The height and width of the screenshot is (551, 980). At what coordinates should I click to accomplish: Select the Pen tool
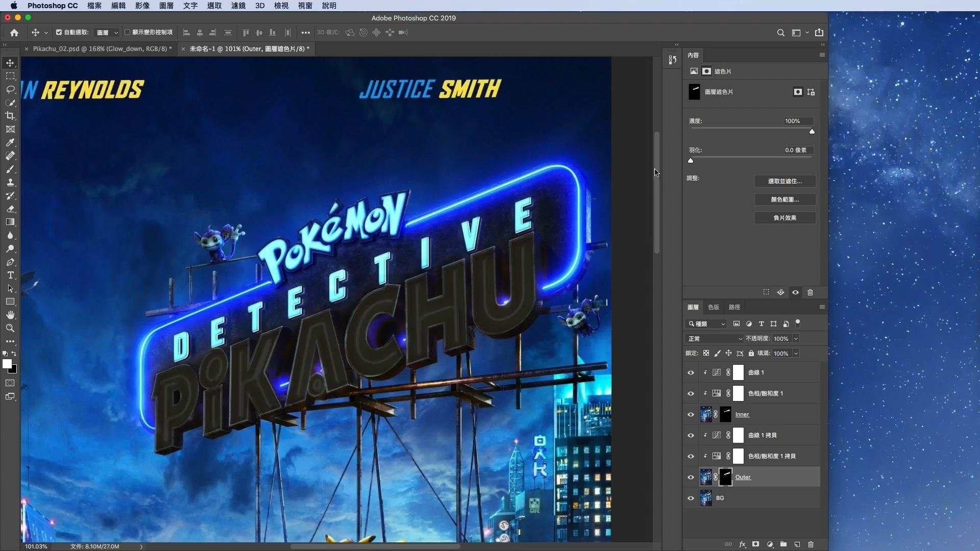pyautogui.click(x=10, y=262)
